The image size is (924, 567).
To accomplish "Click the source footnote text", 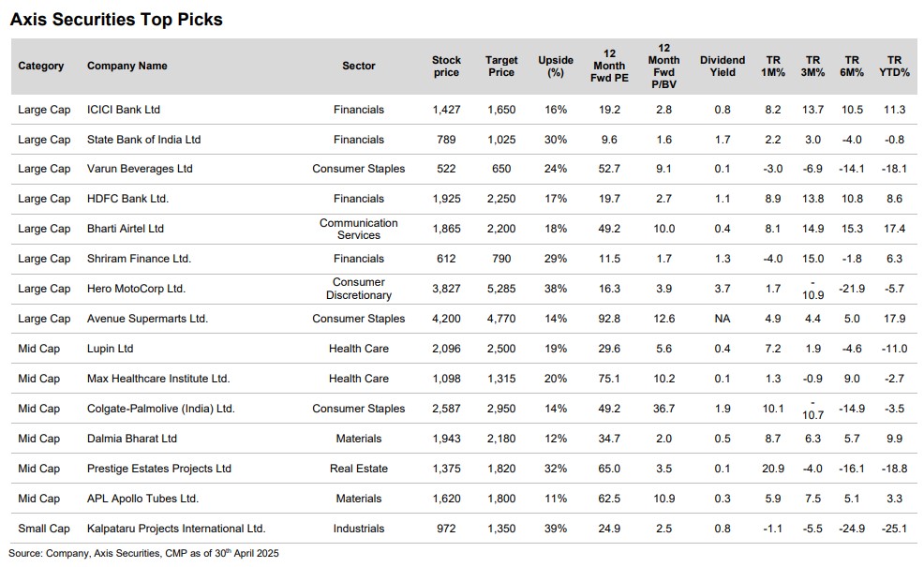I will 143,553.
